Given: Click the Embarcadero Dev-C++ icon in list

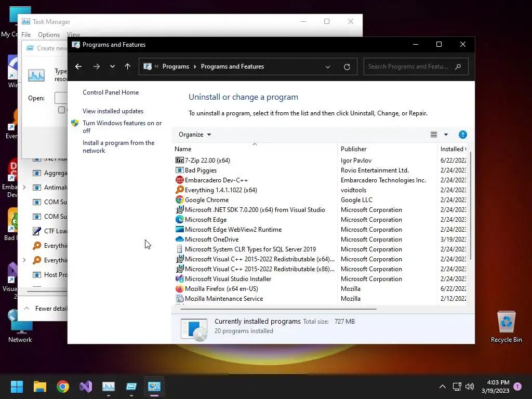Looking at the screenshot, I should (179, 180).
